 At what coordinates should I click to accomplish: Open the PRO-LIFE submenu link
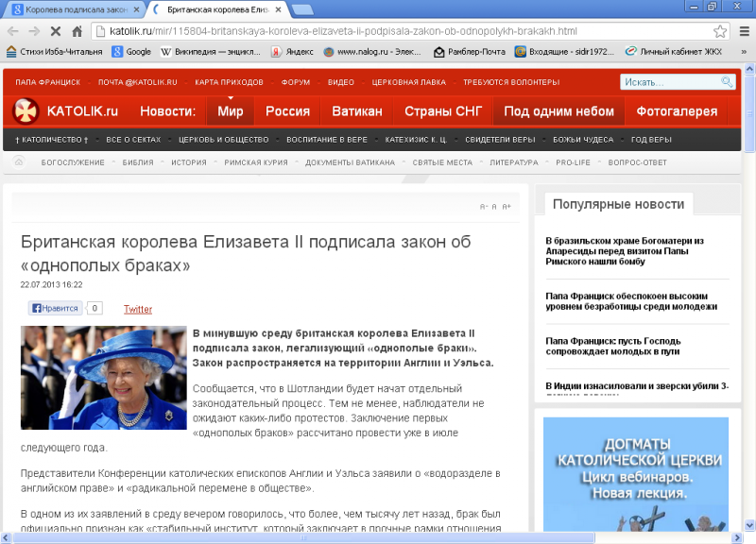(573, 162)
